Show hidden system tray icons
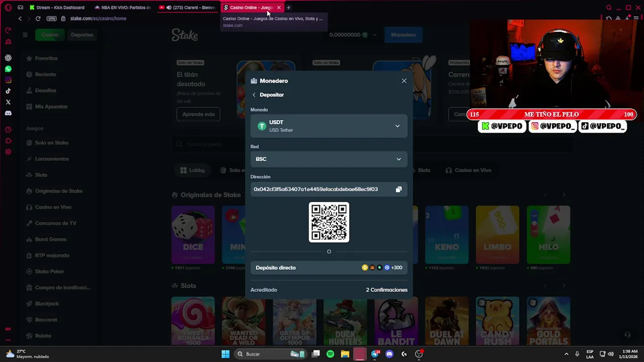644x362 pixels. [x=566, y=354]
